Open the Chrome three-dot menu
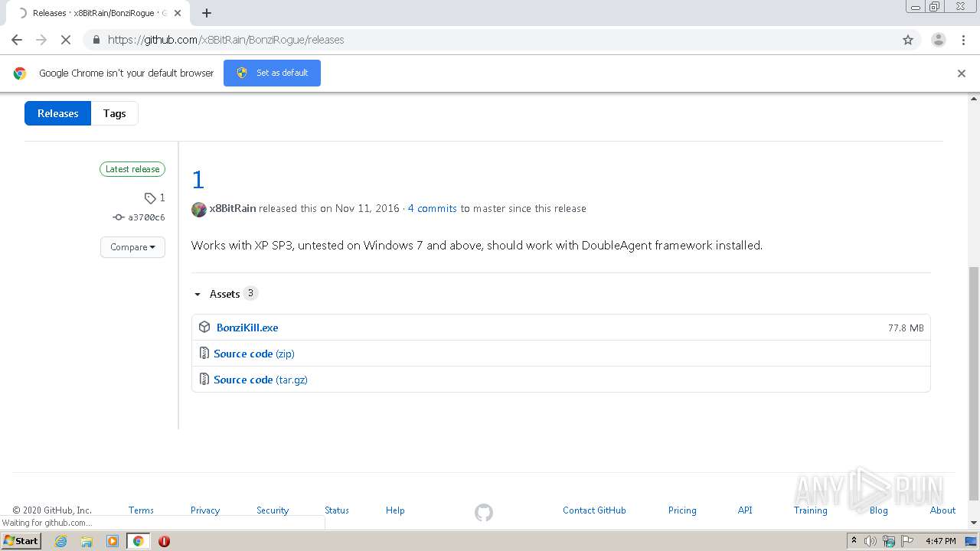Screen dimensions: 980x551 click(963, 40)
